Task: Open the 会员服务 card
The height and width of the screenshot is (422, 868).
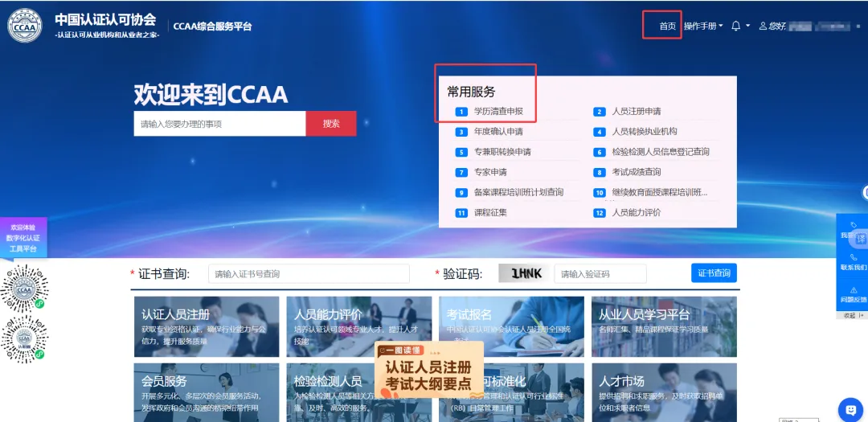Action: (x=207, y=392)
